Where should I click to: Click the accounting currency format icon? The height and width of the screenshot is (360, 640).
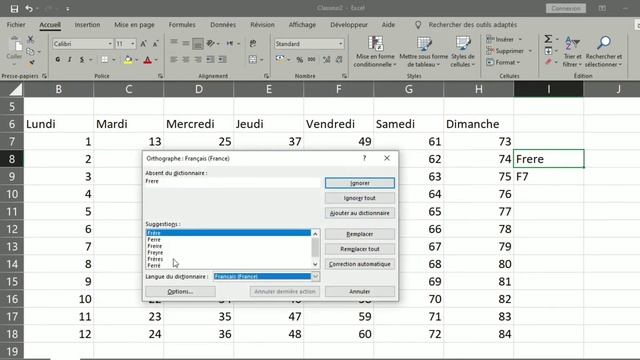[x=280, y=59]
